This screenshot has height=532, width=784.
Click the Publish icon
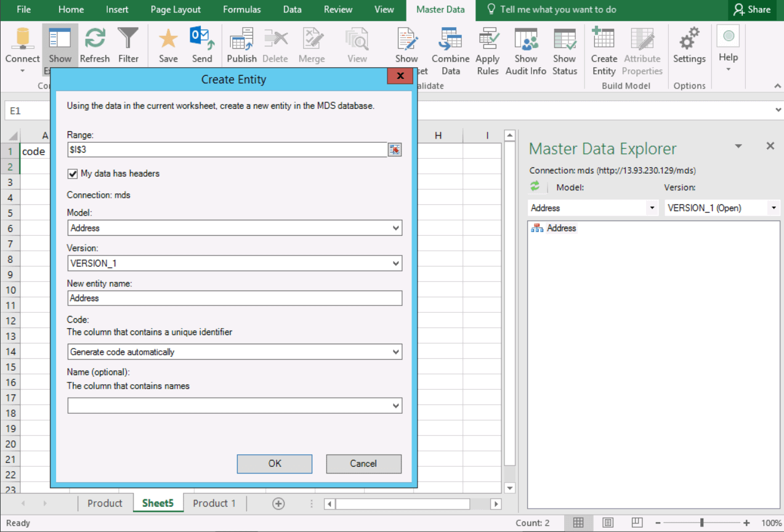pos(241,38)
